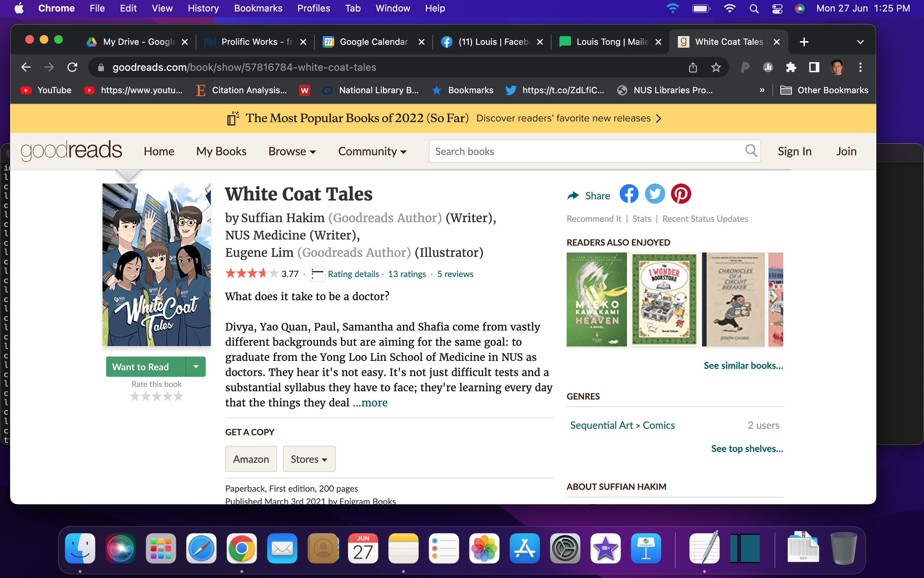Expand the Stores dropdown
This screenshot has width=924, height=578.
[309, 459]
